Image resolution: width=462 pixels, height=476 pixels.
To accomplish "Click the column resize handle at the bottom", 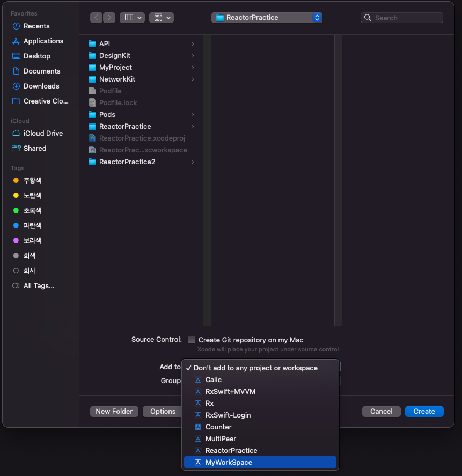I will click(x=207, y=321).
